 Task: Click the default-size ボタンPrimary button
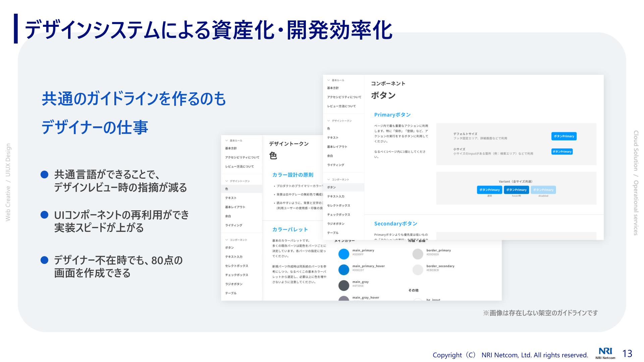coord(564,136)
